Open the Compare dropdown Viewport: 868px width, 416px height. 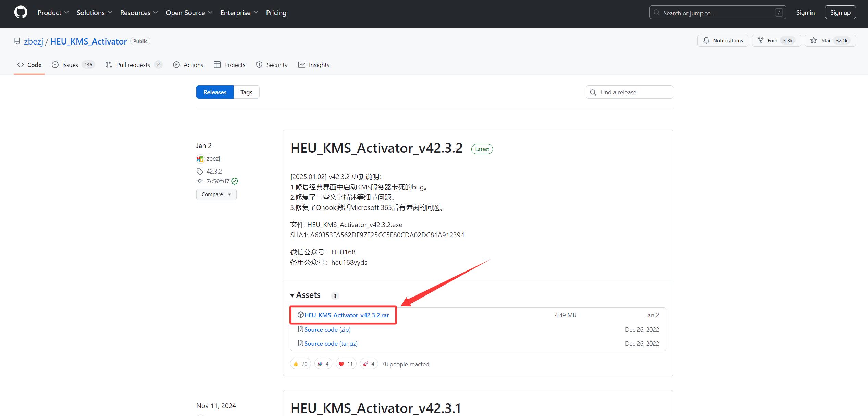point(216,194)
